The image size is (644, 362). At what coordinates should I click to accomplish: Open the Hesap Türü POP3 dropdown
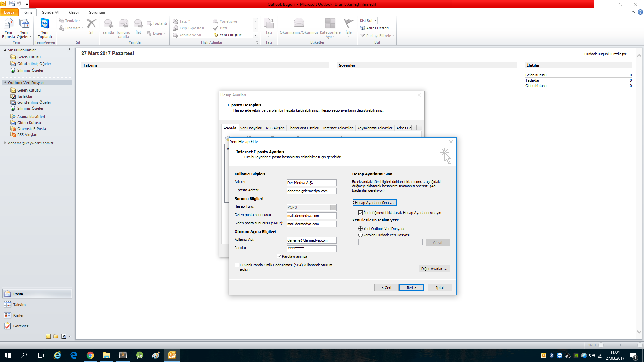333,207
